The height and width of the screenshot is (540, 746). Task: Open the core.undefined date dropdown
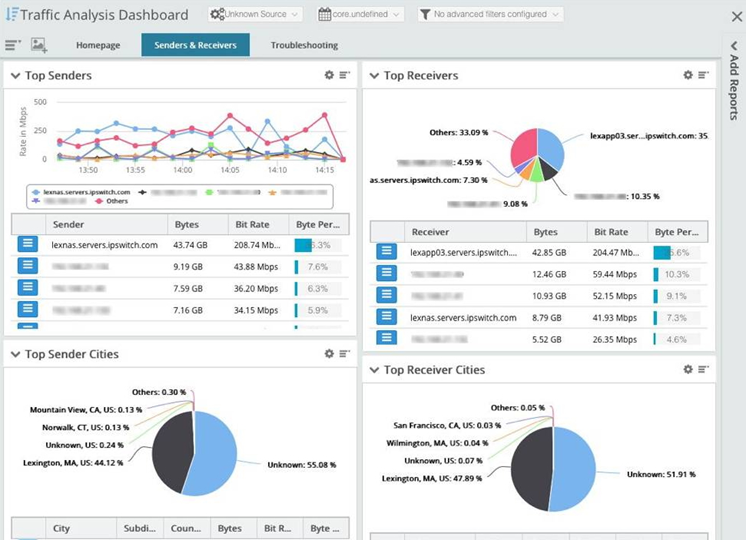coord(360,15)
